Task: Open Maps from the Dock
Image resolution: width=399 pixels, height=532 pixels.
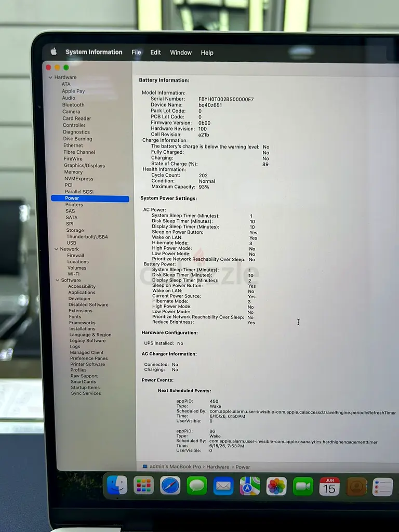Action: coord(250,486)
